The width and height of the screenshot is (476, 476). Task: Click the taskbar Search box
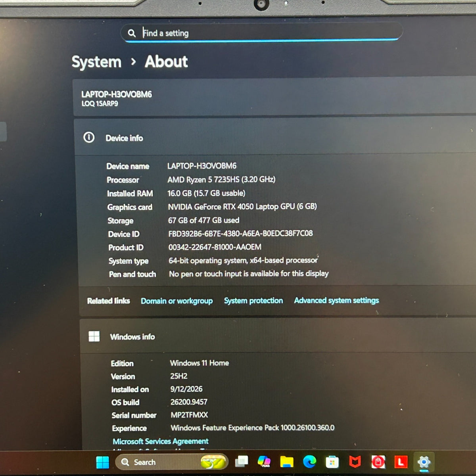coord(172,462)
